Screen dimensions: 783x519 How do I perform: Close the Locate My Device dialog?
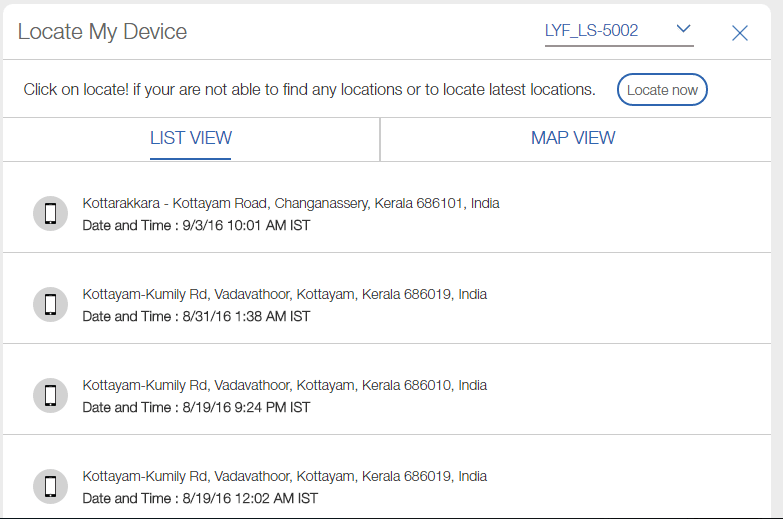[740, 33]
